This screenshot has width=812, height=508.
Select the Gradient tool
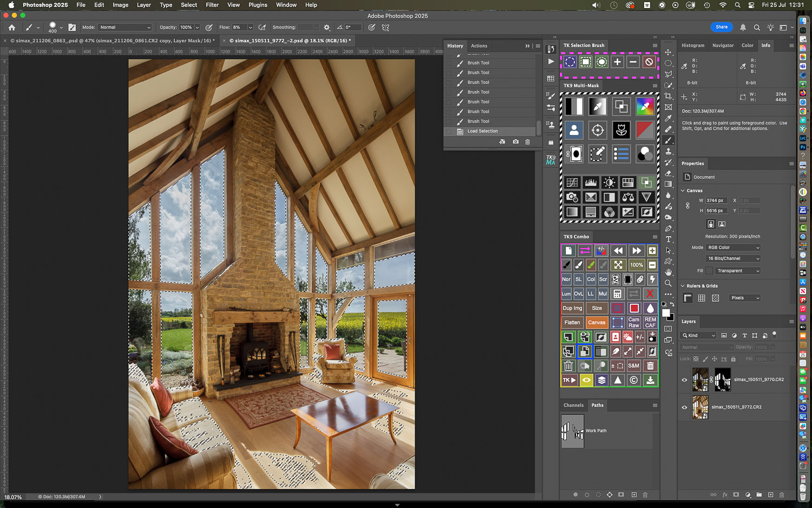coord(669,184)
